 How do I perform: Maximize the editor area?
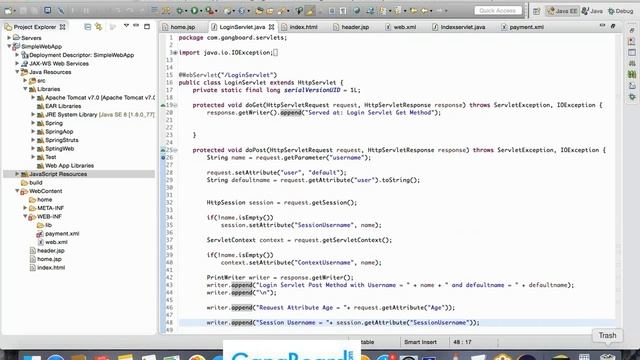pyautogui.click(x=613, y=26)
